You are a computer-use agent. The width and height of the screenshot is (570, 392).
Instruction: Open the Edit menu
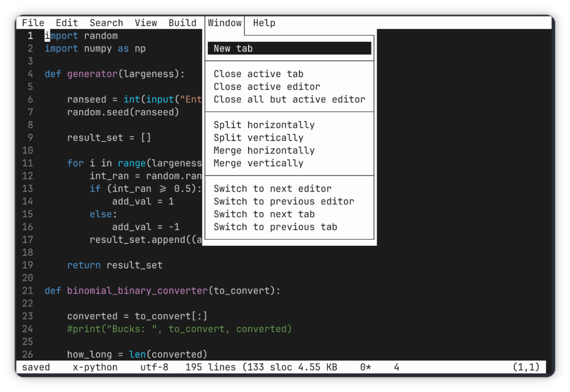(67, 23)
